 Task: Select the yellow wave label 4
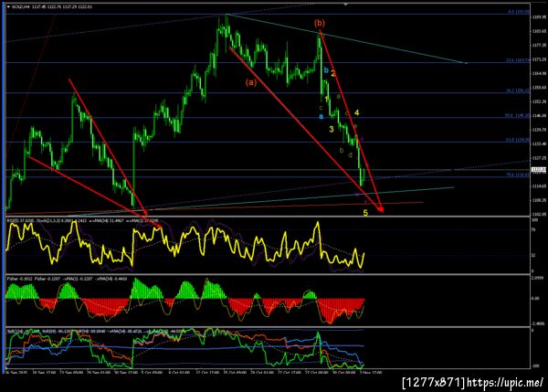(357, 112)
